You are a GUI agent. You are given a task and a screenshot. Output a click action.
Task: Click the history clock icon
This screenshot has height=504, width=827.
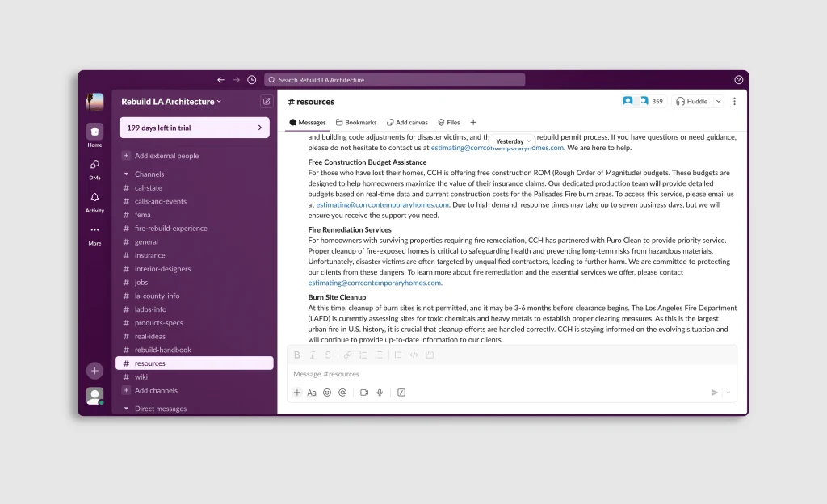(252, 80)
